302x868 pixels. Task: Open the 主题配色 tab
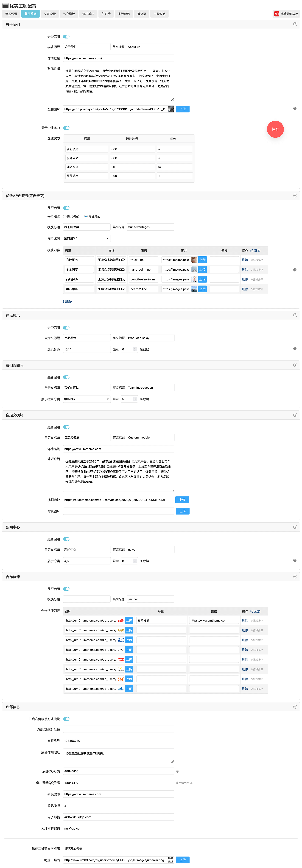tap(124, 14)
